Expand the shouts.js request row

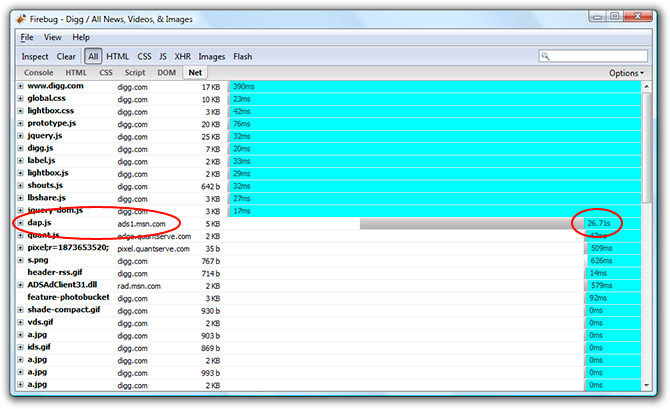tap(20, 185)
